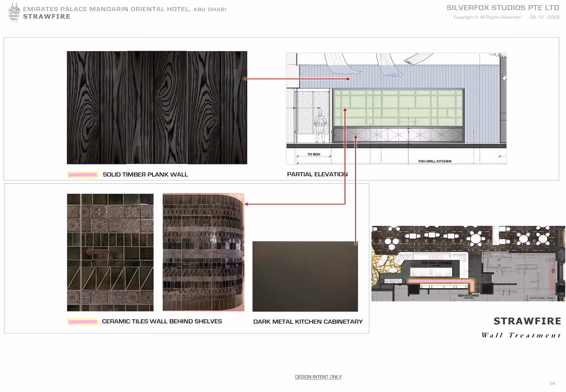The image size is (566, 392).
Task: Click 'FOH GRILL KITCHEN' label in the elevation
Action: pyautogui.click(x=435, y=161)
